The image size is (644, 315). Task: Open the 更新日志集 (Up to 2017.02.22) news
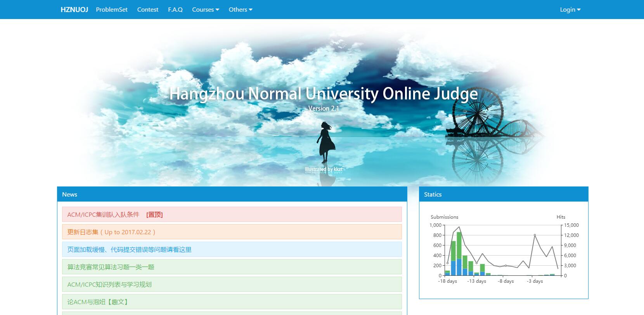click(232, 232)
